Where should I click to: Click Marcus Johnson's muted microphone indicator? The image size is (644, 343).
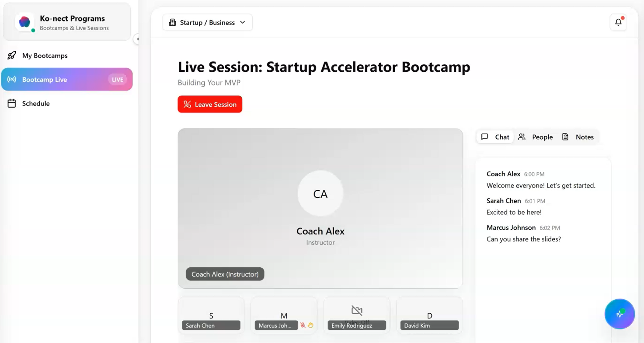pyautogui.click(x=303, y=325)
